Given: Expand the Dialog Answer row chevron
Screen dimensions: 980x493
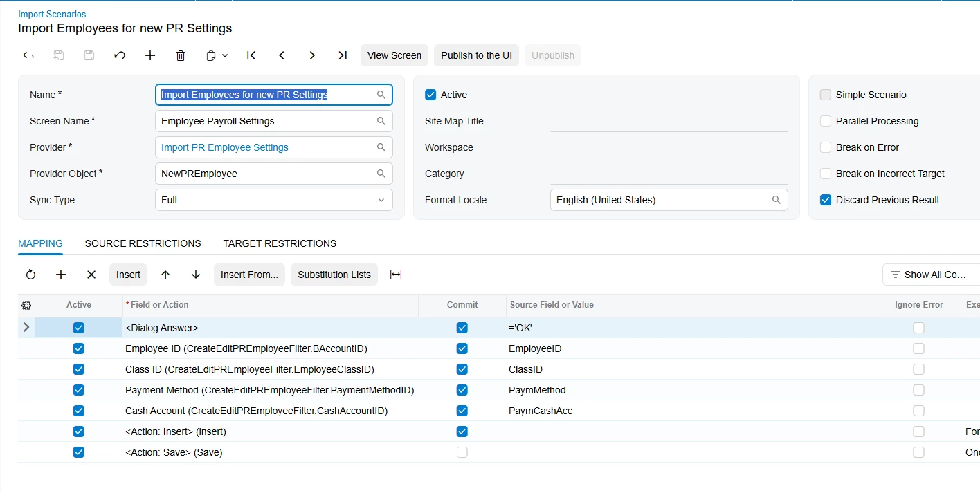Looking at the screenshot, I should point(26,327).
